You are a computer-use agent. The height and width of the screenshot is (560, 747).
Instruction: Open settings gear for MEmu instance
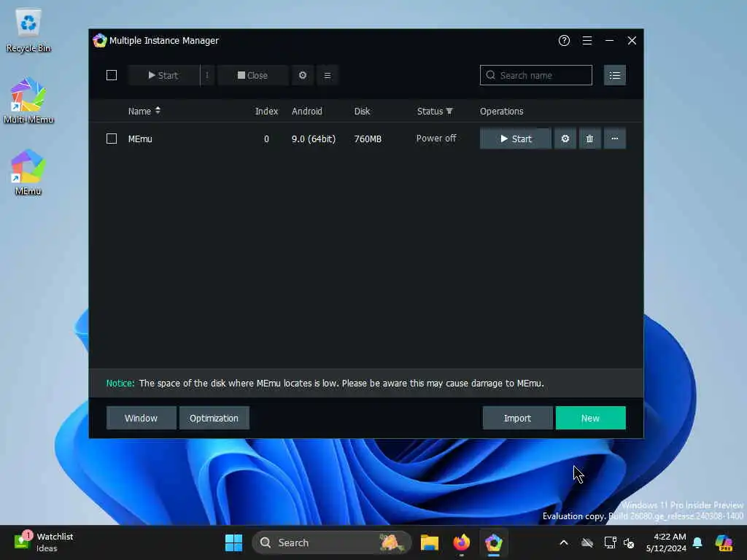tap(565, 139)
